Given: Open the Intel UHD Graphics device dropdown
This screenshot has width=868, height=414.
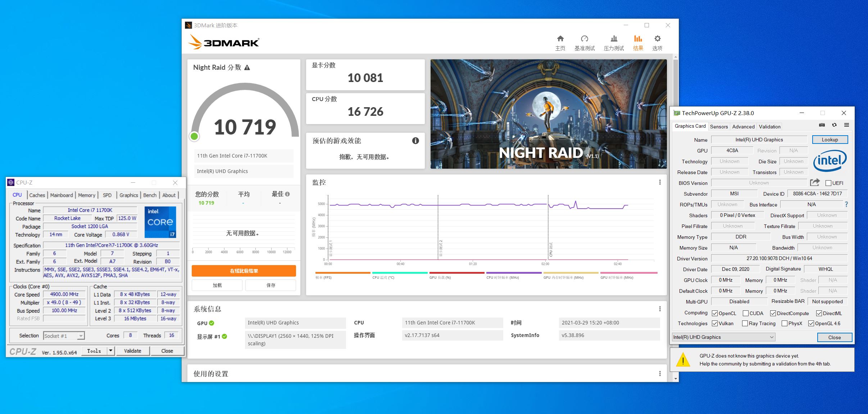Looking at the screenshot, I should point(771,337).
